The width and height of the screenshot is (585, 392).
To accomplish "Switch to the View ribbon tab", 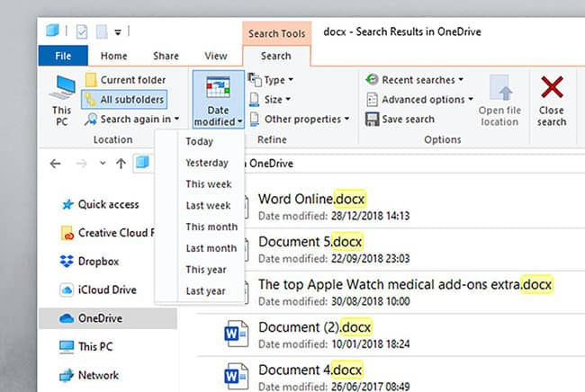I will coord(215,56).
